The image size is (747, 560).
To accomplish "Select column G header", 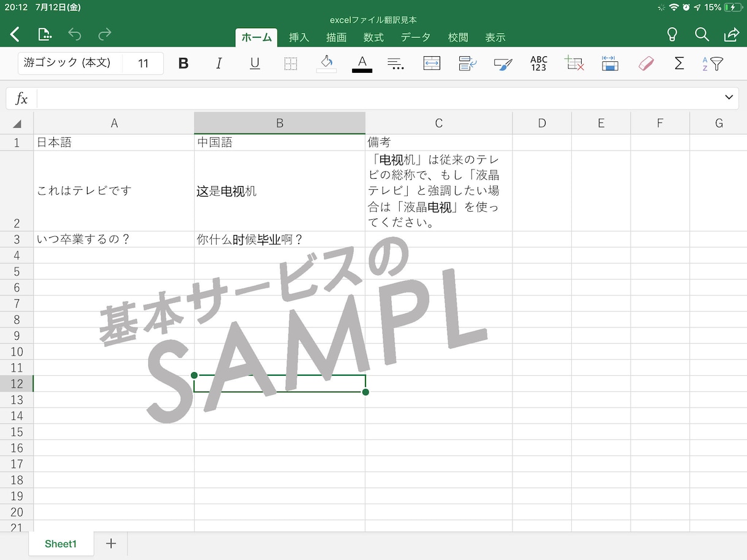I will coord(719,123).
